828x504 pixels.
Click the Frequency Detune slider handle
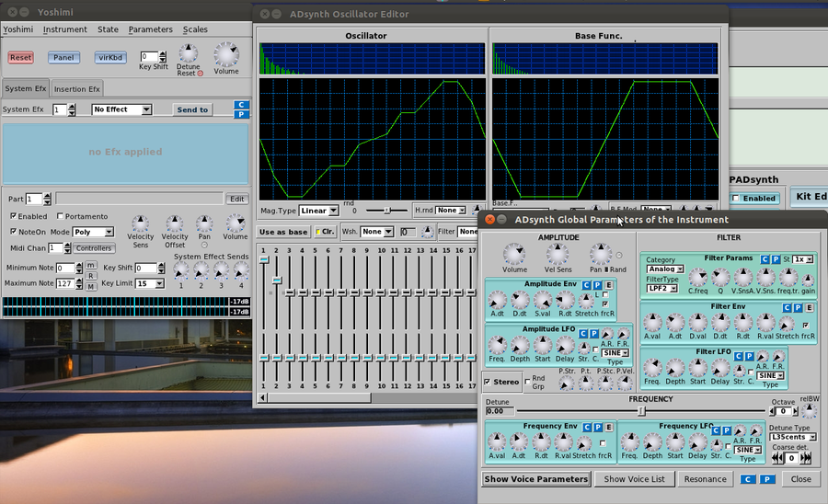[641, 411]
